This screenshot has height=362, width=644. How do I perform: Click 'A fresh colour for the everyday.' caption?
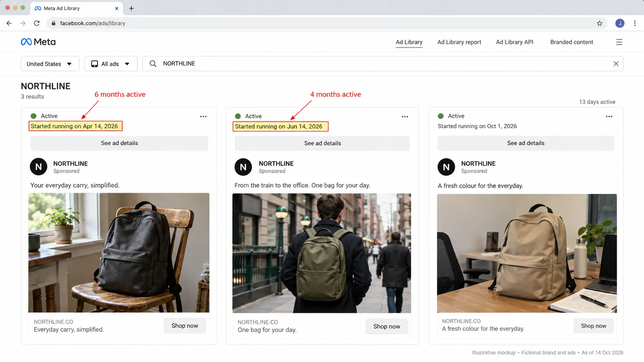point(480,186)
